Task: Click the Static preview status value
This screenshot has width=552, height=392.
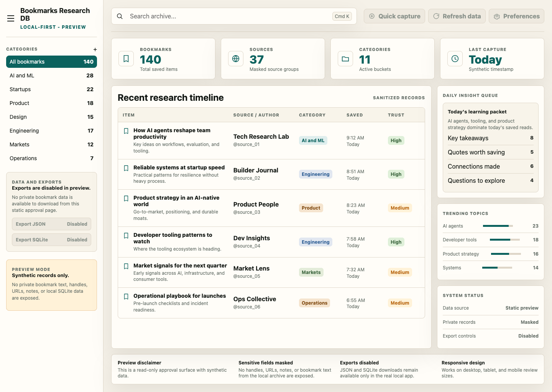Action: tap(522, 308)
